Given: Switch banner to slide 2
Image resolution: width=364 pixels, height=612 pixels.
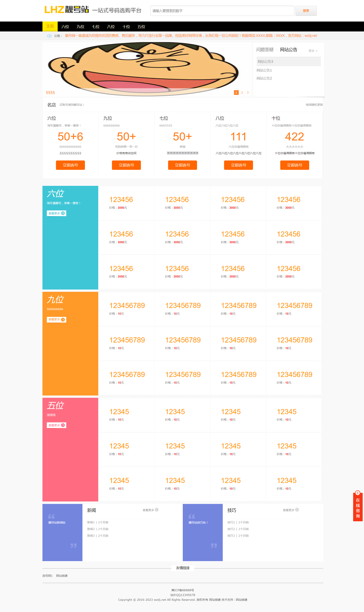Looking at the screenshot, I should 242,93.
